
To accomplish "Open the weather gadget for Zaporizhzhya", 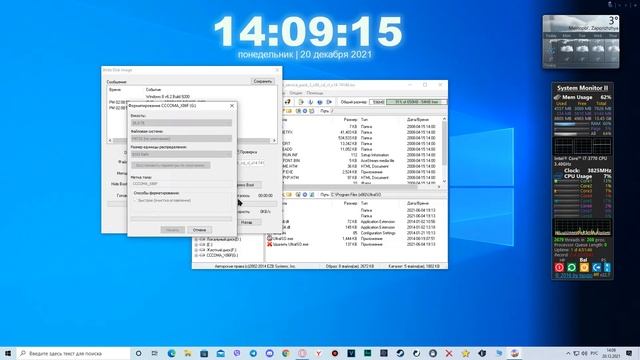I will point(581,42).
